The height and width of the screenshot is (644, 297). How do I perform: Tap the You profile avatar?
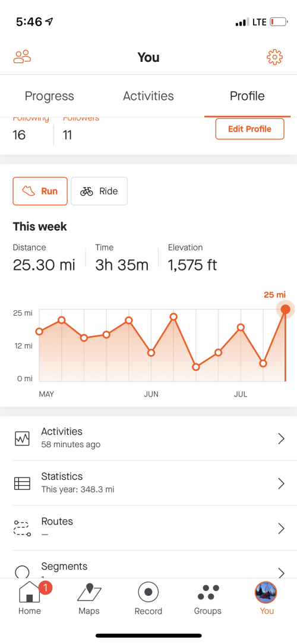(x=266, y=593)
